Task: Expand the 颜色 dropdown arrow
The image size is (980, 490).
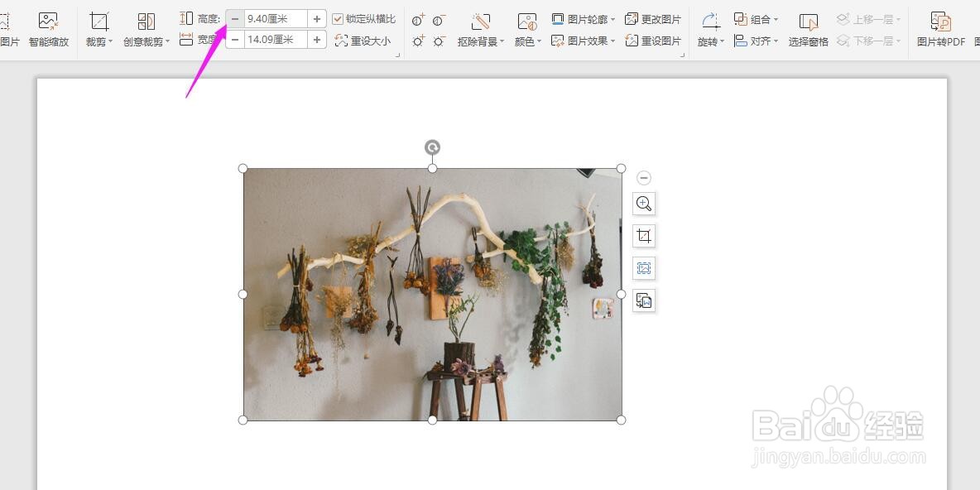Action: [540, 42]
